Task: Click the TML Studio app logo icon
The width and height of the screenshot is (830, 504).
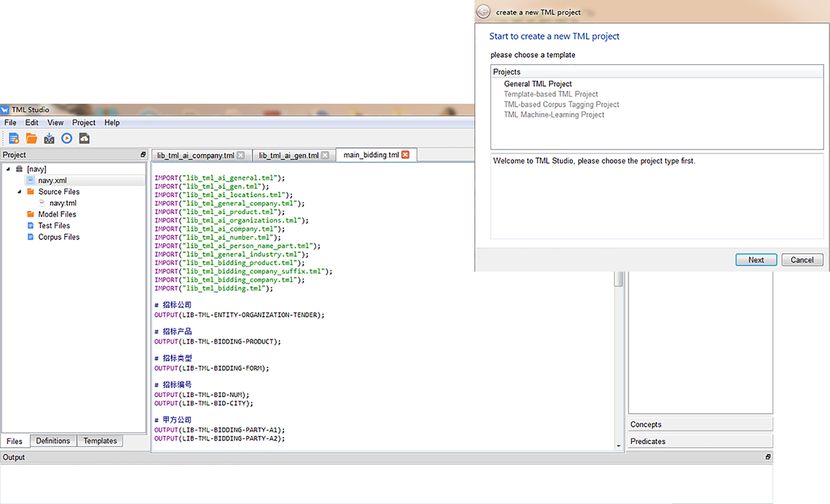Action: 4,110
